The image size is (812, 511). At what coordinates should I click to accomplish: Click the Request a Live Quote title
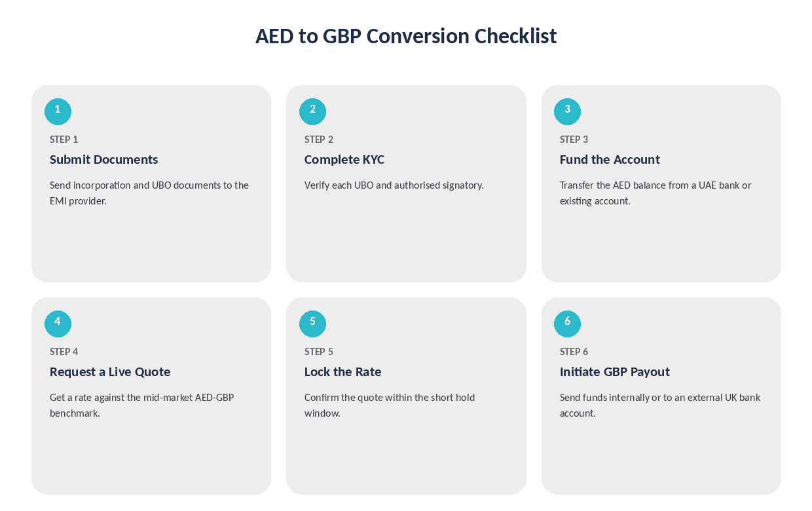pyautogui.click(x=110, y=371)
